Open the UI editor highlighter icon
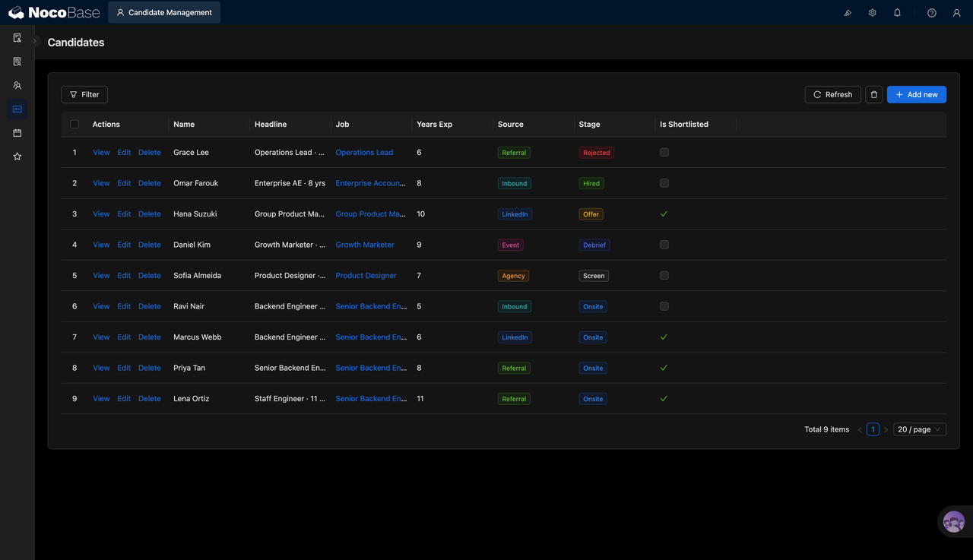The height and width of the screenshot is (560, 973). tap(848, 12)
